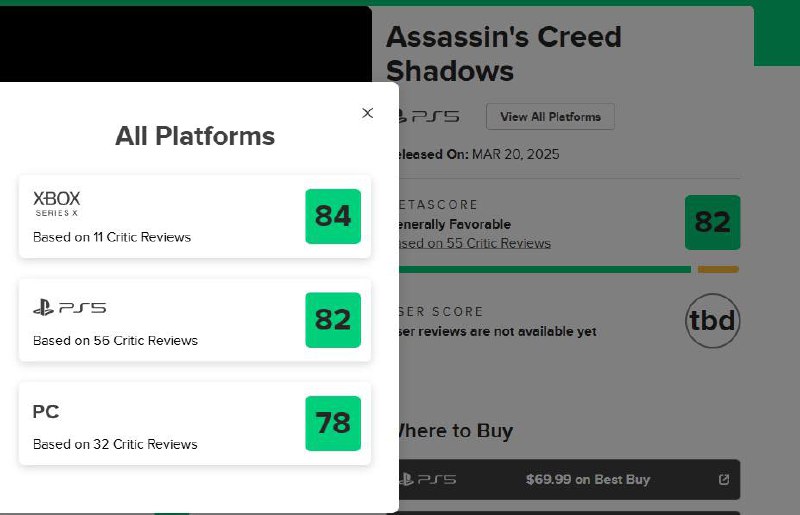Open the external link icon for Best Buy
The height and width of the screenshot is (515, 800).
(x=724, y=480)
